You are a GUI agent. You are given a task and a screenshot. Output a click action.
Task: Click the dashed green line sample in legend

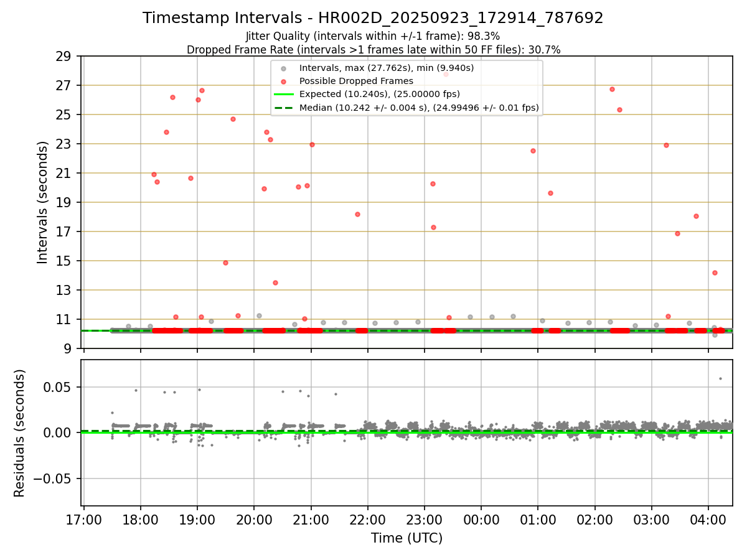point(284,108)
